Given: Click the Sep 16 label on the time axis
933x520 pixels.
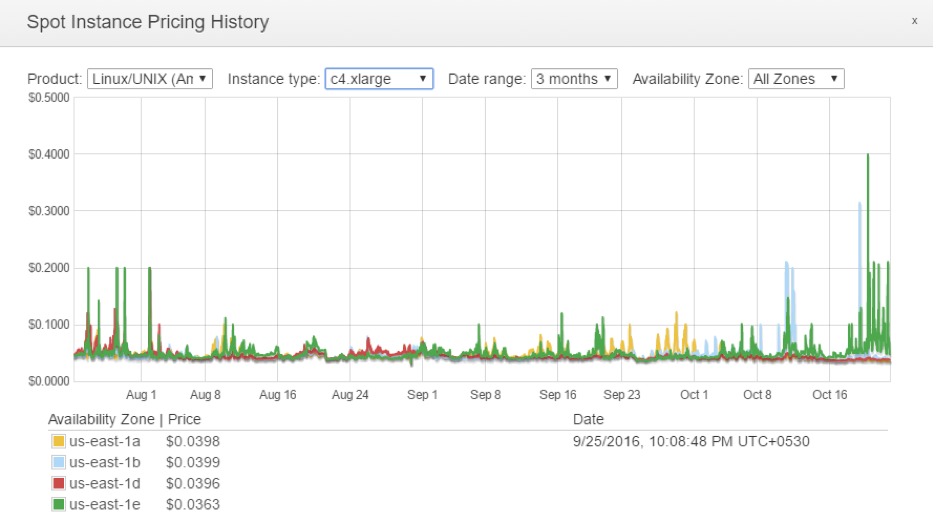Looking at the screenshot, I should 558,395.
